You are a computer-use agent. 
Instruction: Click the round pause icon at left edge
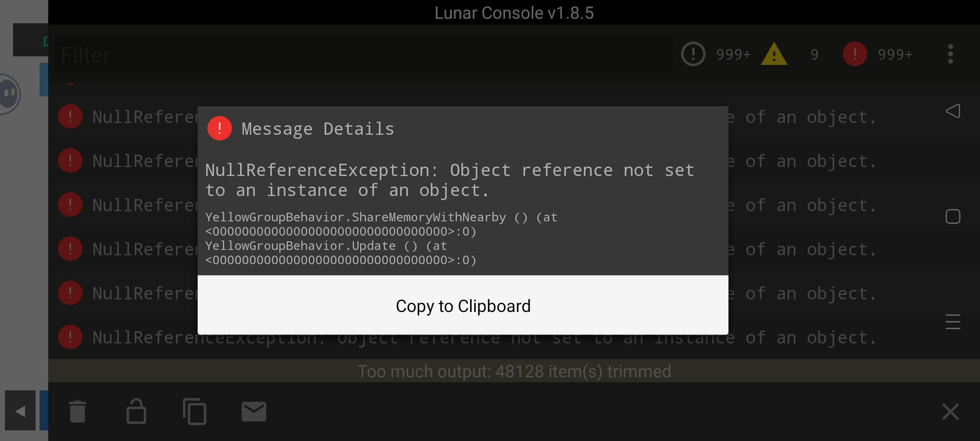pos(9,94)
